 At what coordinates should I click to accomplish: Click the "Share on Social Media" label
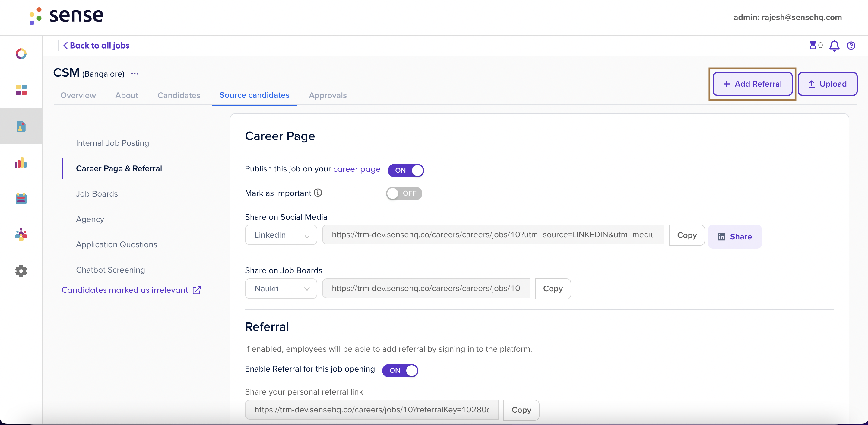point(286,217)
